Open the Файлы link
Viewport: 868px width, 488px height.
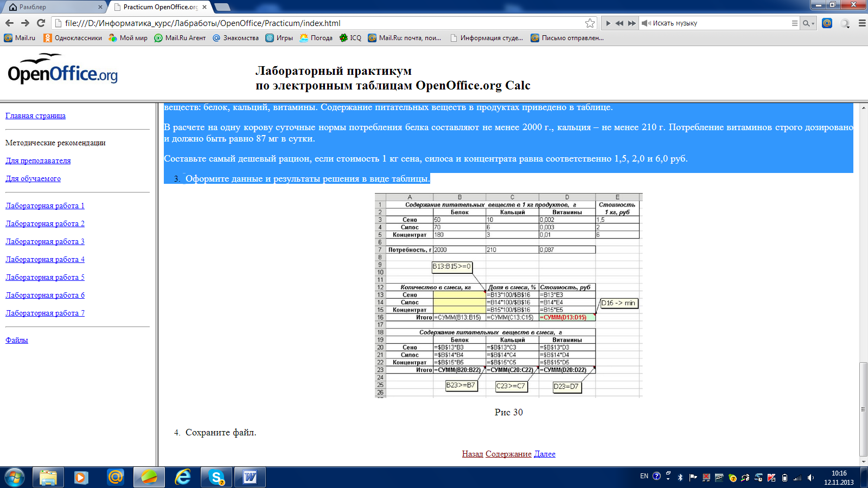click(17, 340)
